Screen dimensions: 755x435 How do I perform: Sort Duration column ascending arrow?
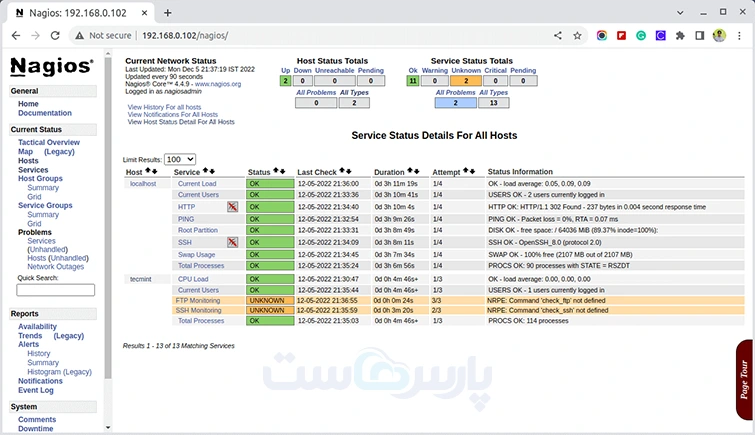click(410, 171)
